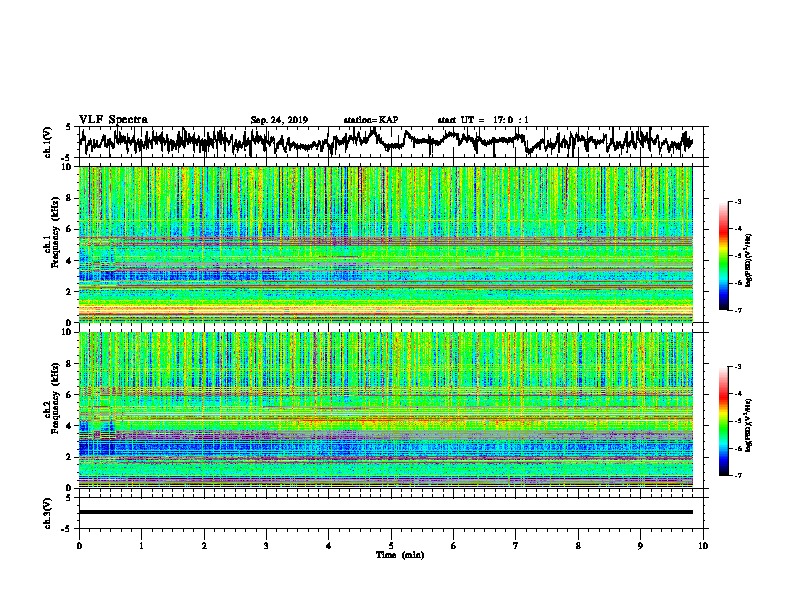Image resolution: width=792 pixels, height=612 pixels.
Task: Click the "station=KAP" label
Action: 371,120
